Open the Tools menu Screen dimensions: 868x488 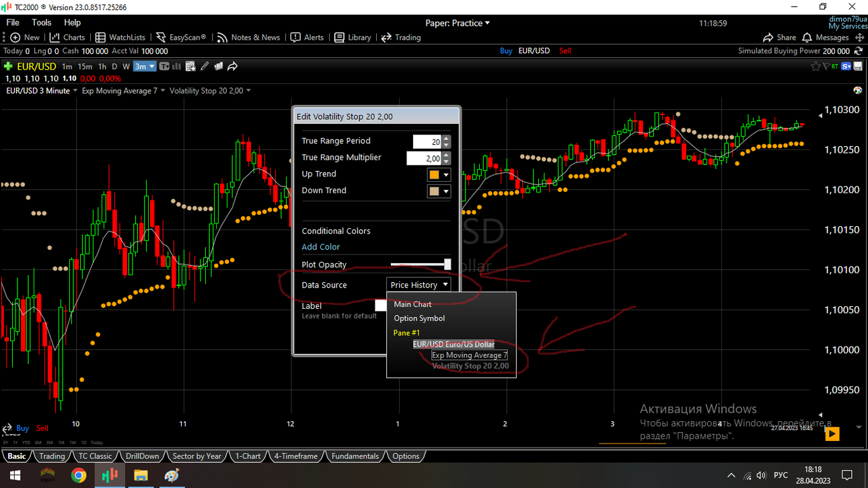(42, 22)
